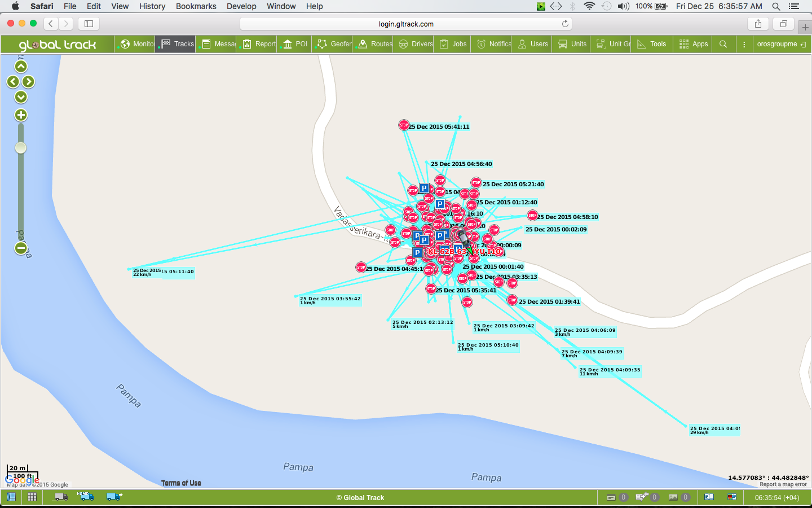This screenshot has height=508, width=812.
Task: Toggle the grid view icon in bottom bar
Action: coord(32,497)
